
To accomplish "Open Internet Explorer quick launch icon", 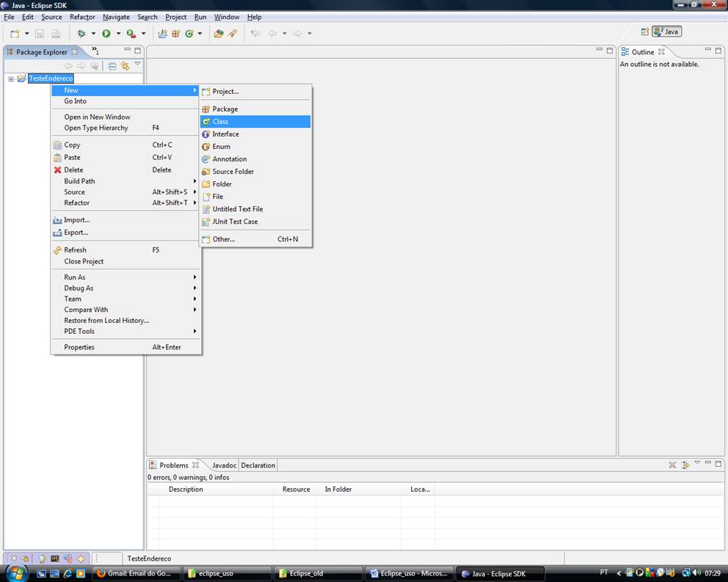I will click(68, 573).
